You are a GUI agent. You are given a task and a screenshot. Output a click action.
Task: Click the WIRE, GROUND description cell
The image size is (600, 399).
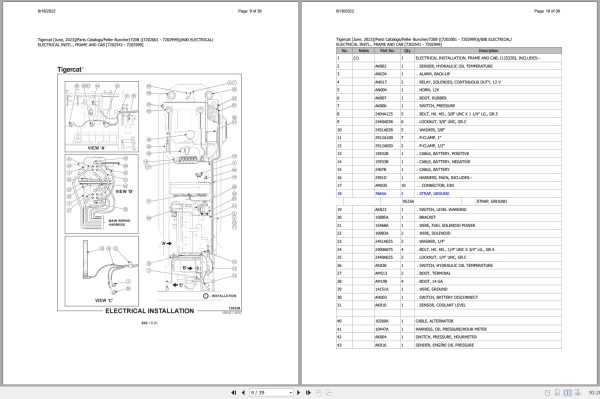(488, 289)
